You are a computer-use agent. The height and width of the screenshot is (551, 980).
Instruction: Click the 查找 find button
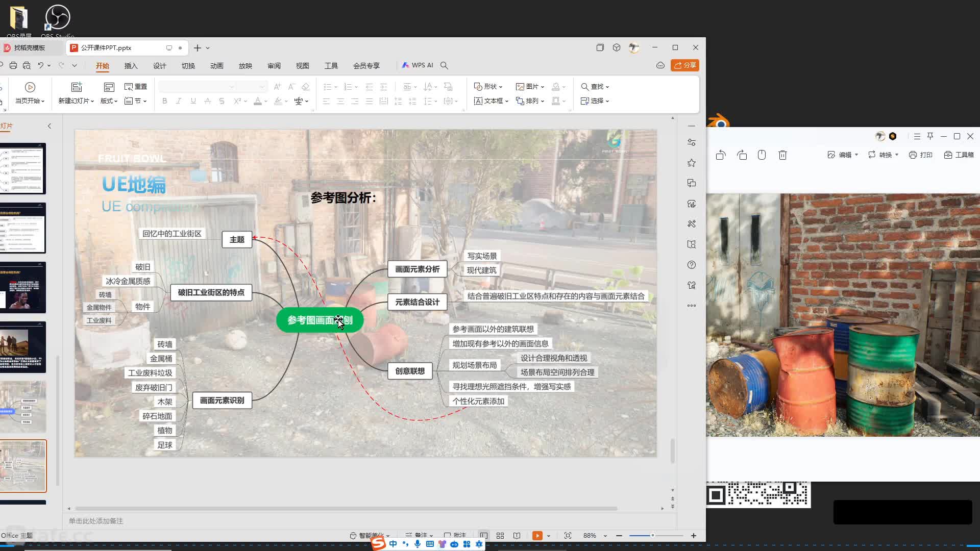pos(595,87)
